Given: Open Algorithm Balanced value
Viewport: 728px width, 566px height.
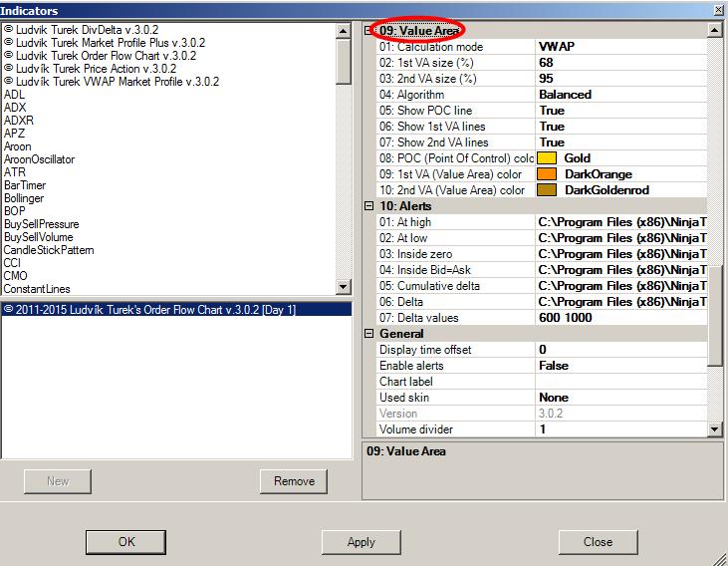Looking at the screenshot, I should pos(621,95).
